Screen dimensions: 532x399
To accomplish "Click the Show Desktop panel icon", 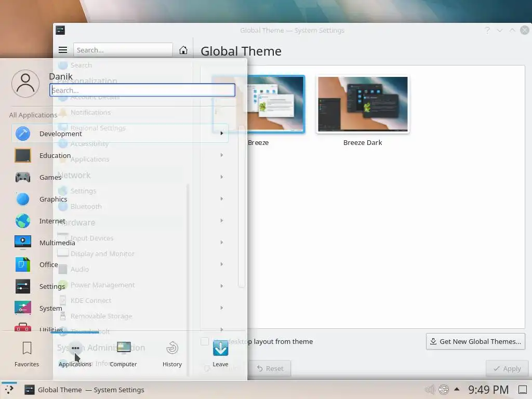I will 523,390.
